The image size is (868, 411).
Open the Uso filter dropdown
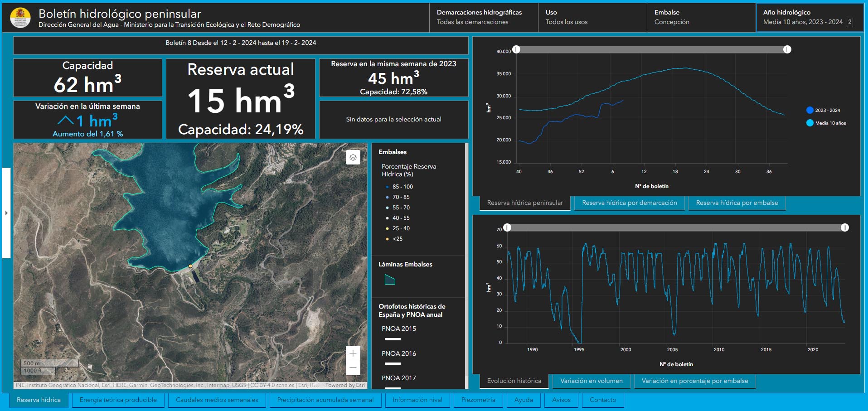click(592, 17)
